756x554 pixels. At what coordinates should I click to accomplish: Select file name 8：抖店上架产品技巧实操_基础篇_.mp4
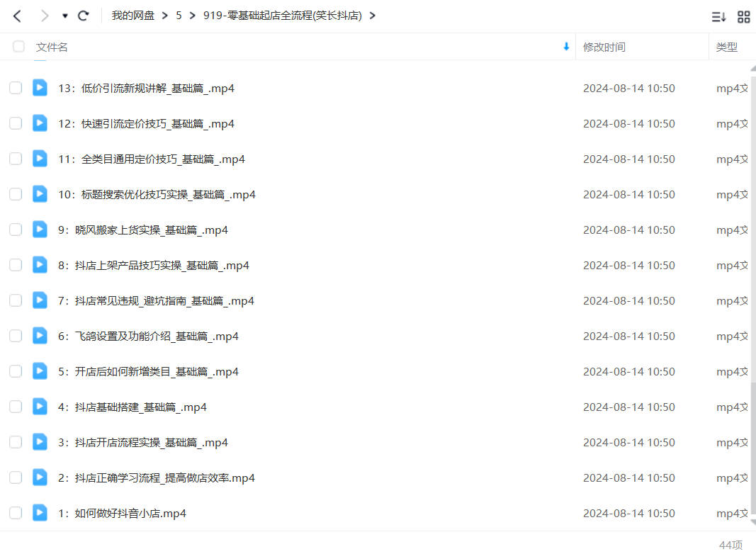154,266
